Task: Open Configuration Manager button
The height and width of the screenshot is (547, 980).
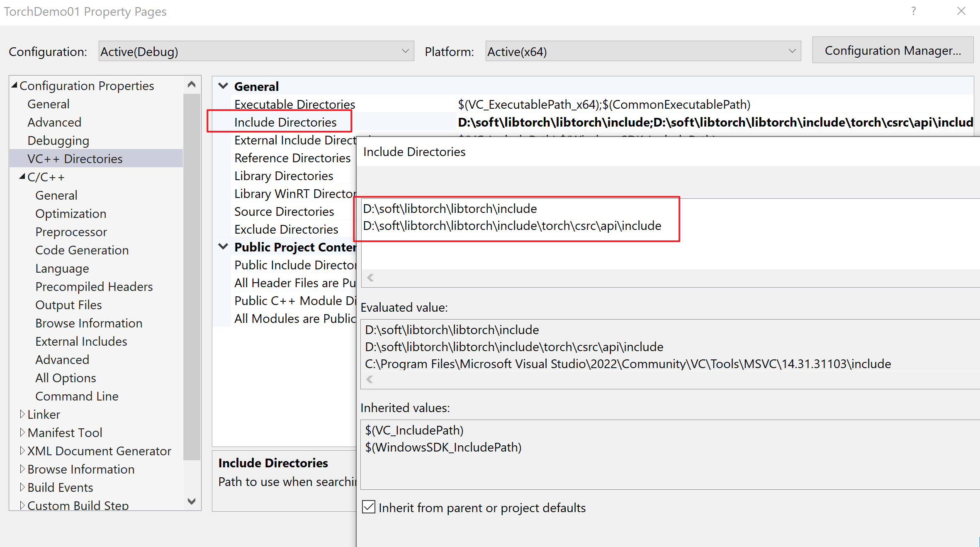Action: click(892, 50)
